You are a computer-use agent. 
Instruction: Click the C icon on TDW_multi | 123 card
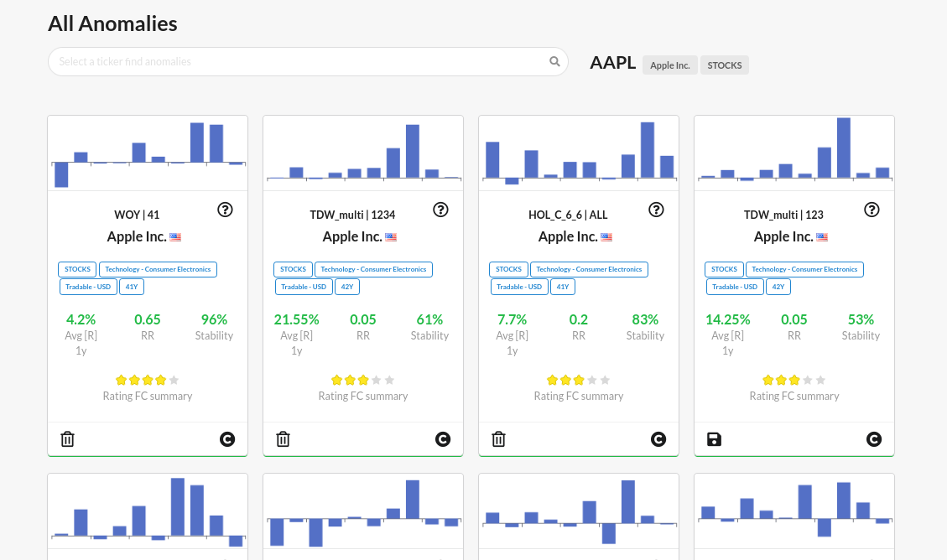click(x=874, y=439)
